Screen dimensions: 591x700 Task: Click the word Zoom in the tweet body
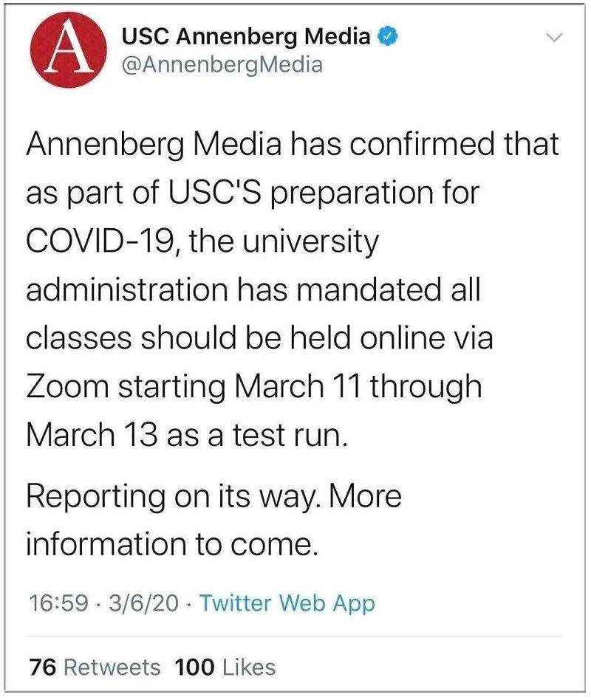coord(67,386)
